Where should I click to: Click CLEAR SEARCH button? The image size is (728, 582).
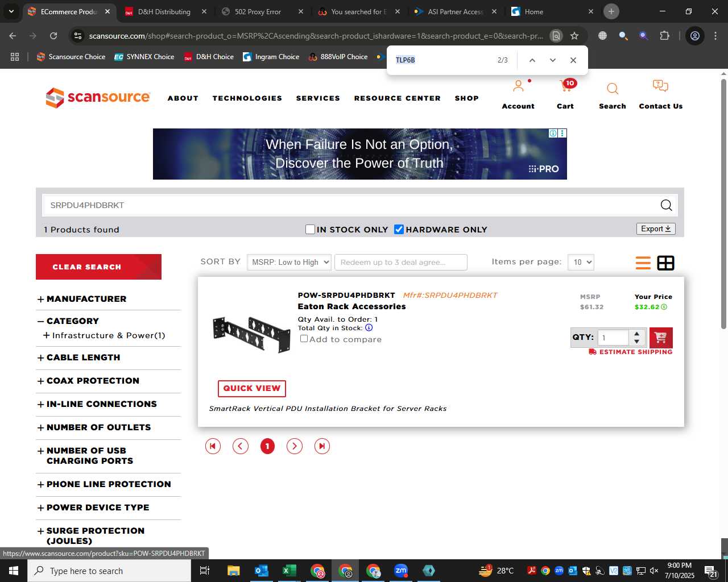click(x=98, y=267)
